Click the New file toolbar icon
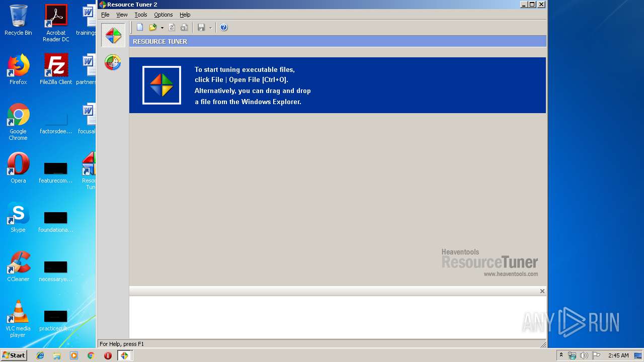644x362 pixels. click(140, 28)
